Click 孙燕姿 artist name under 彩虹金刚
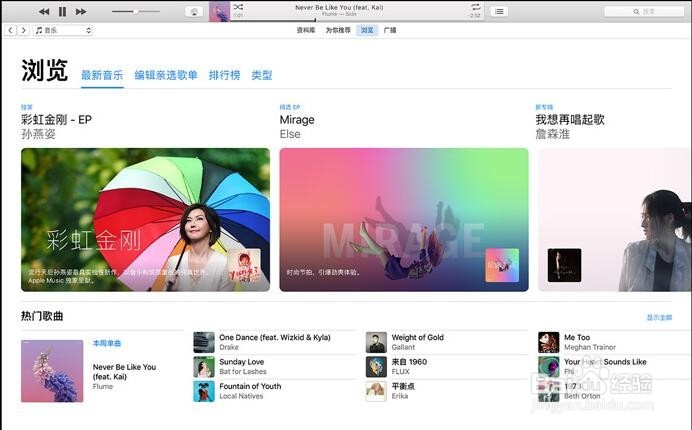The width and height of the screenshot is (692, 430). (x=38, y=134)
